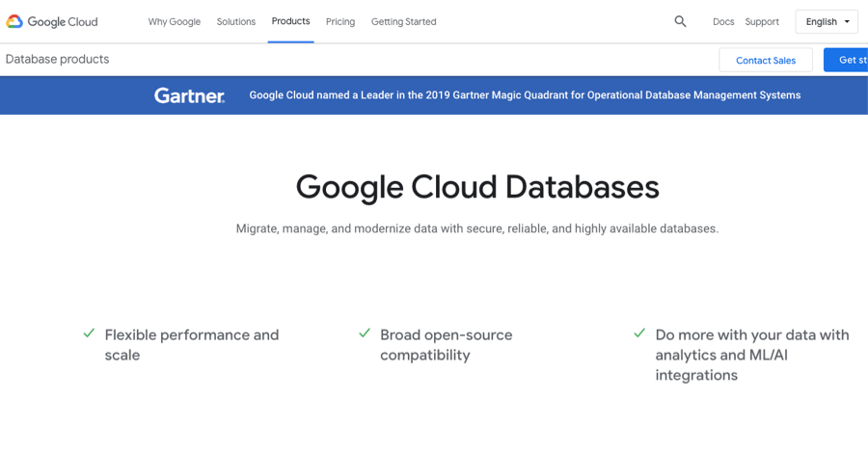Open the search magnifier icon
Viewport: 868px width, 452px height.
click(680, 21)
